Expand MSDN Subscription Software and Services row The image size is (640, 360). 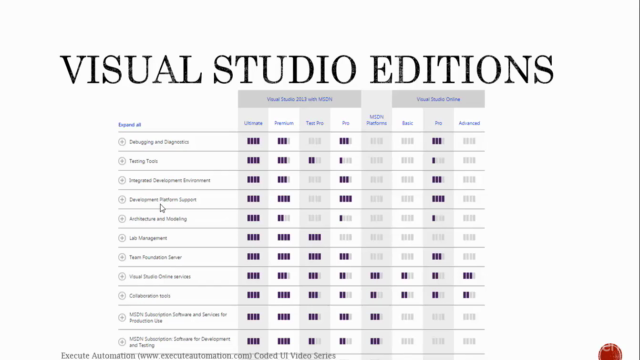click(x=122, y=318)
